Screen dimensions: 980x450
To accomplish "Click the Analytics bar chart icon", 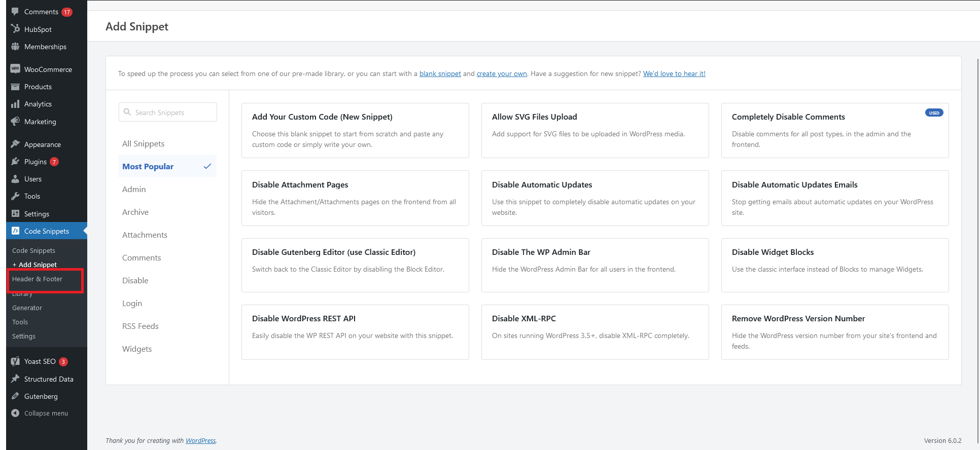I will point(15,104).
